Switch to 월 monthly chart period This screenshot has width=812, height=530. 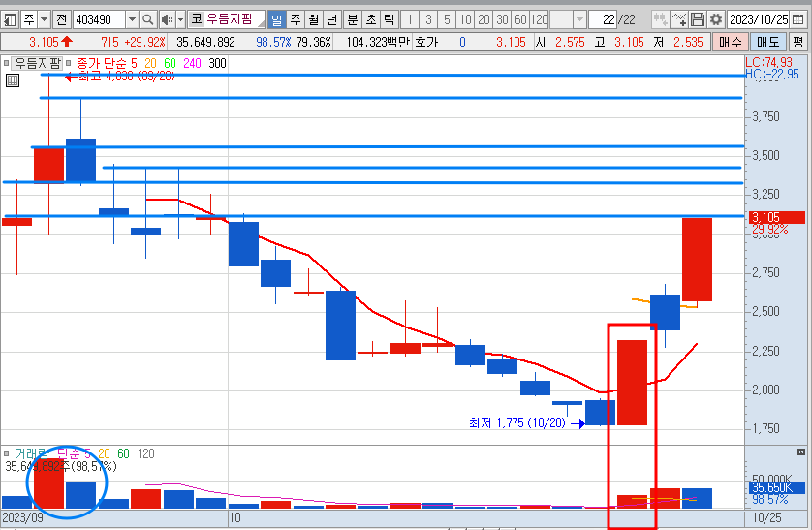coord(314,19)
